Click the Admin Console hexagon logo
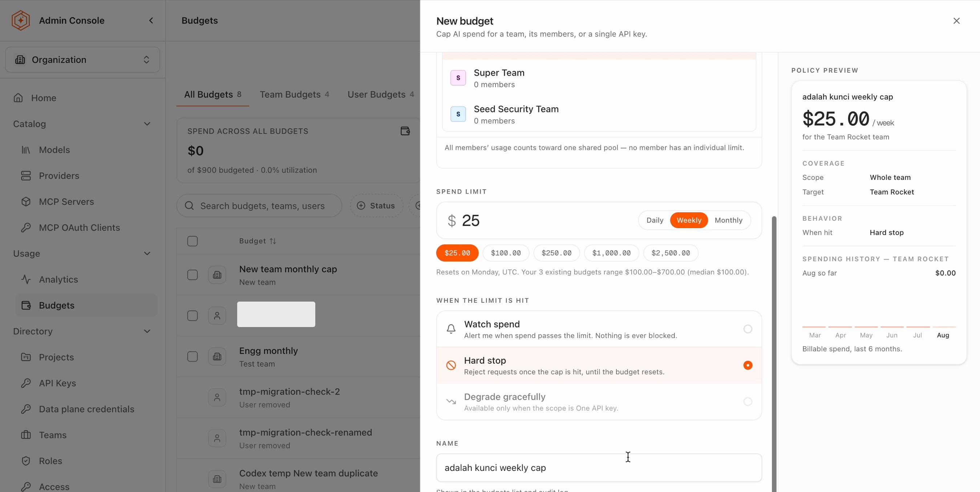This screenshot has height=492, width=980. 21,21
